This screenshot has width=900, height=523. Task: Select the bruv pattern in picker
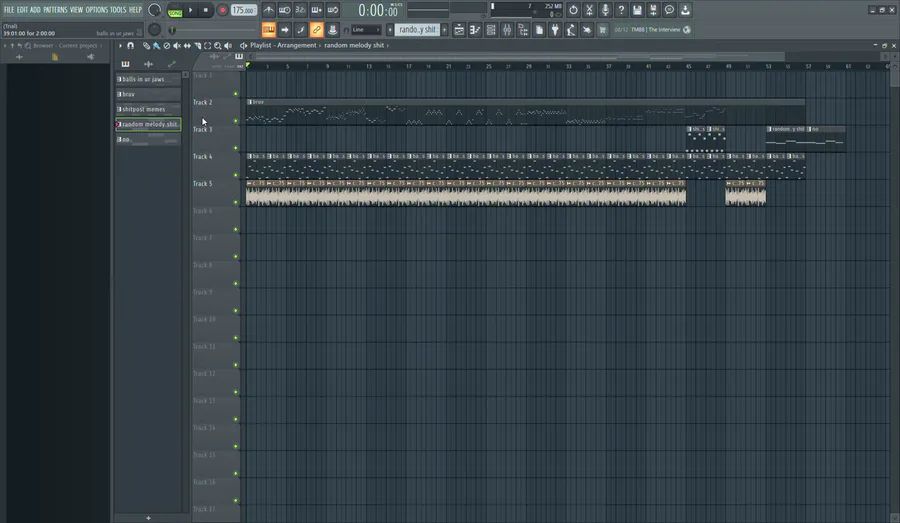tap(148, 94)
